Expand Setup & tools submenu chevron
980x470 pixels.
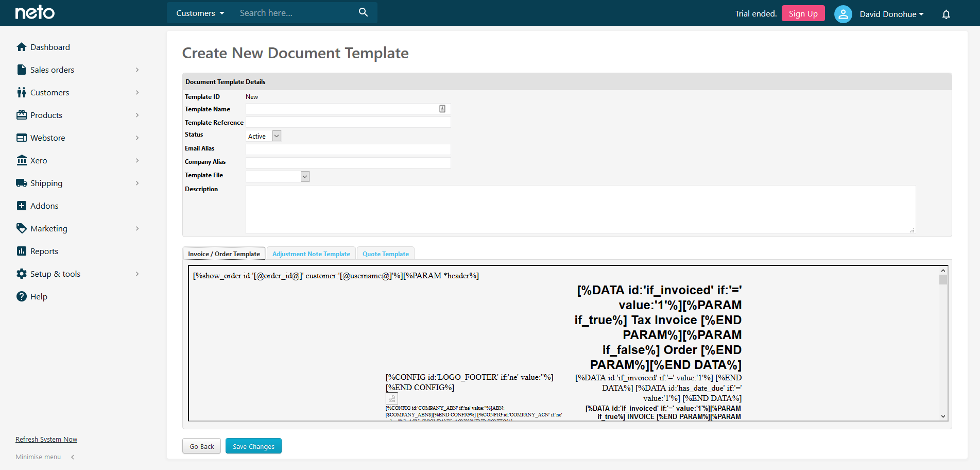coord(137,274)
